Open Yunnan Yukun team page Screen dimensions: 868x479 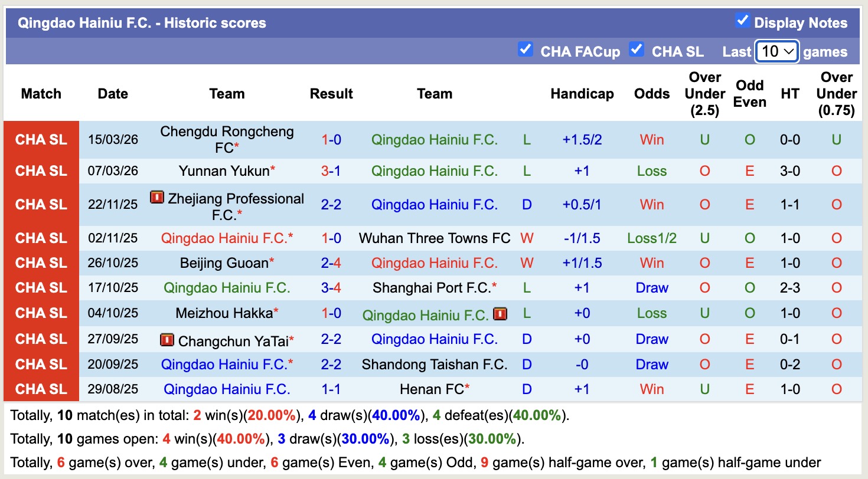point(224,171)
